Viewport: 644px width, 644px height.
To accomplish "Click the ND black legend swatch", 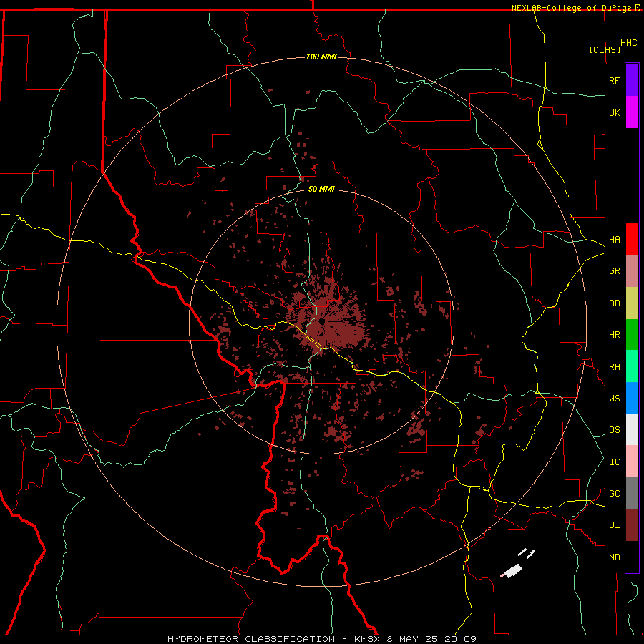I will click(632, 557).
